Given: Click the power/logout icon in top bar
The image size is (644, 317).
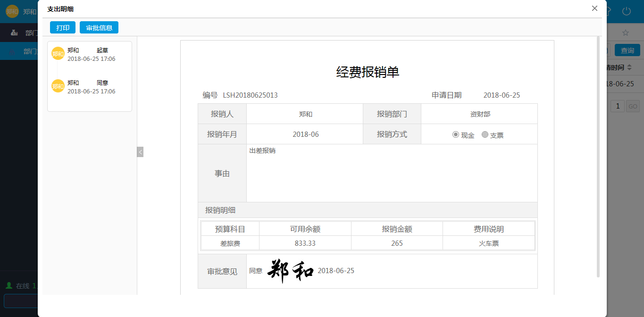Looking at the screenshot, I should [626, 11].
